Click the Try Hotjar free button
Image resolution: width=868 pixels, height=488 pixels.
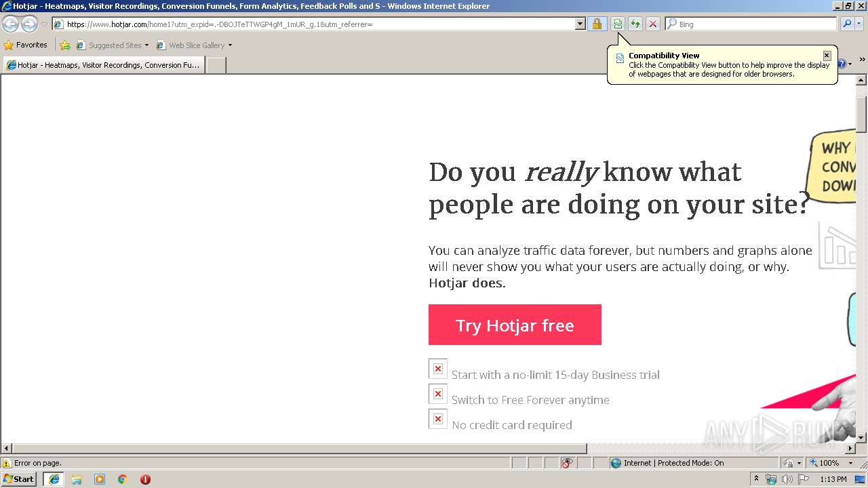pos(515,325)
